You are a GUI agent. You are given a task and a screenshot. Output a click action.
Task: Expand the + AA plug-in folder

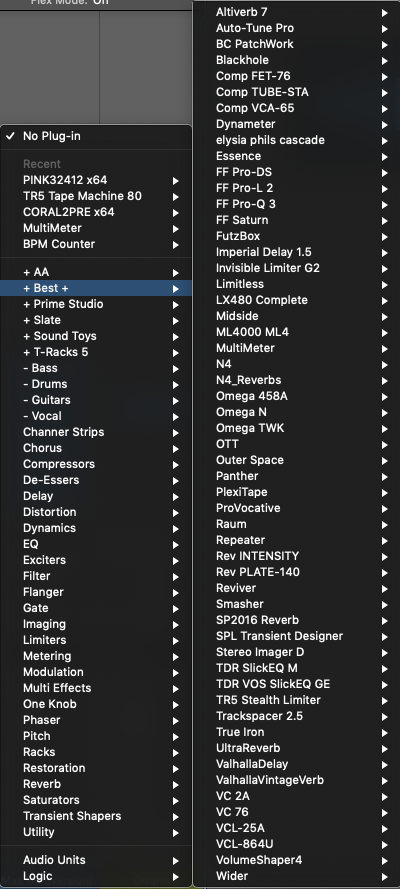coord(96,273)
